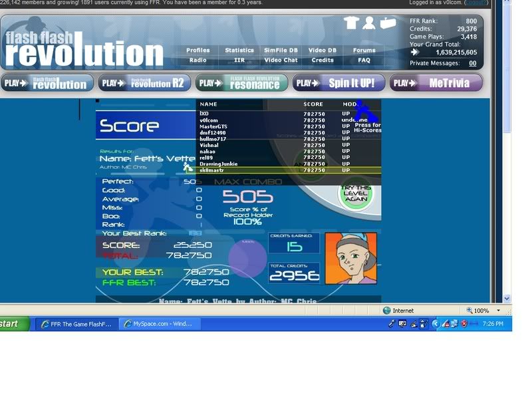532x399 pixels.
Task: Click the zoom magnifier icon in status bar
Action: (469, 310)
